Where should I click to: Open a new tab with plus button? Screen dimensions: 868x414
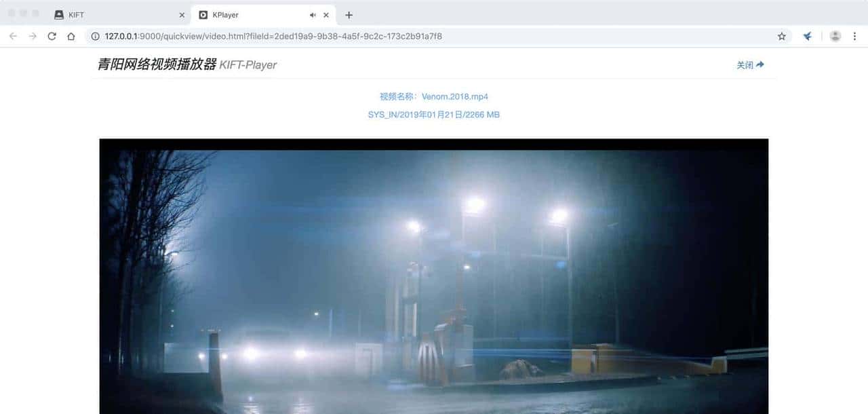click(x=349, y=15)
